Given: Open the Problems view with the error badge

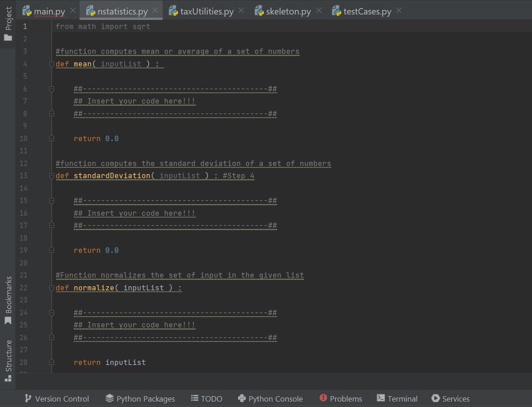Looking at the screenshot, I should pyautogui.click(x=341, y=398).
